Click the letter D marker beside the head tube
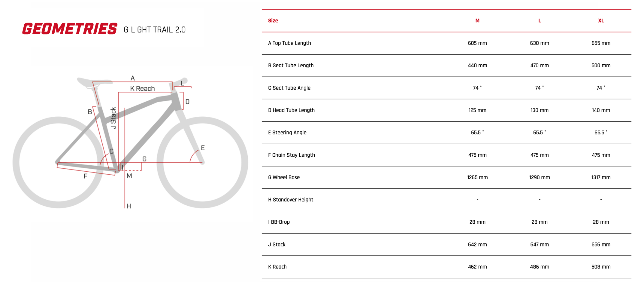The width and height of the screenshot is (644, 282). click(187, 102)
